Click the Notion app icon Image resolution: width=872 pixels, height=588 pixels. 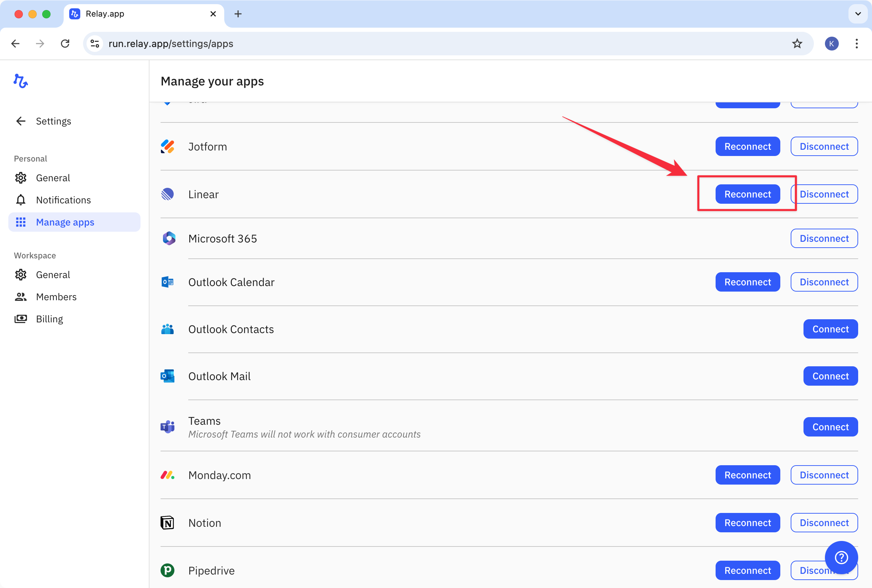click(167, 522)
